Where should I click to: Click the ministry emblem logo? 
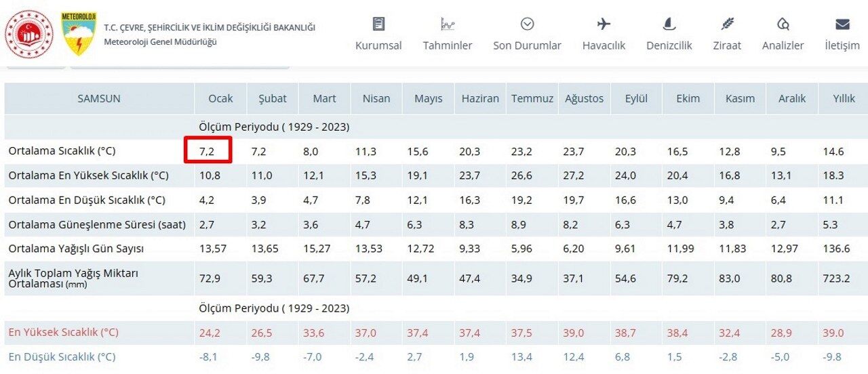point(29,34)
